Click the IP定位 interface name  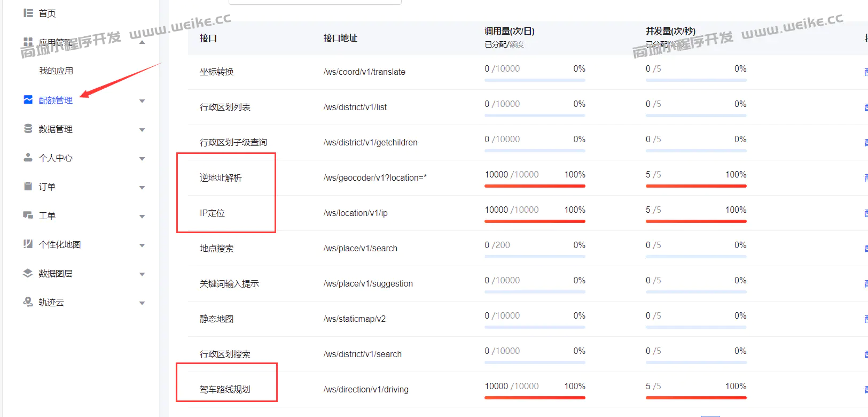pyautogui.click(x=213, y=213)
